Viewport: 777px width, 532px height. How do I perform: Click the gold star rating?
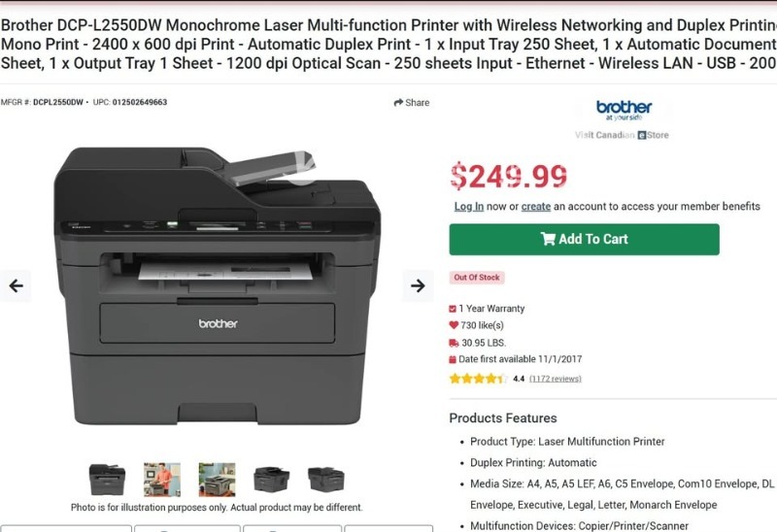(478, 379)
